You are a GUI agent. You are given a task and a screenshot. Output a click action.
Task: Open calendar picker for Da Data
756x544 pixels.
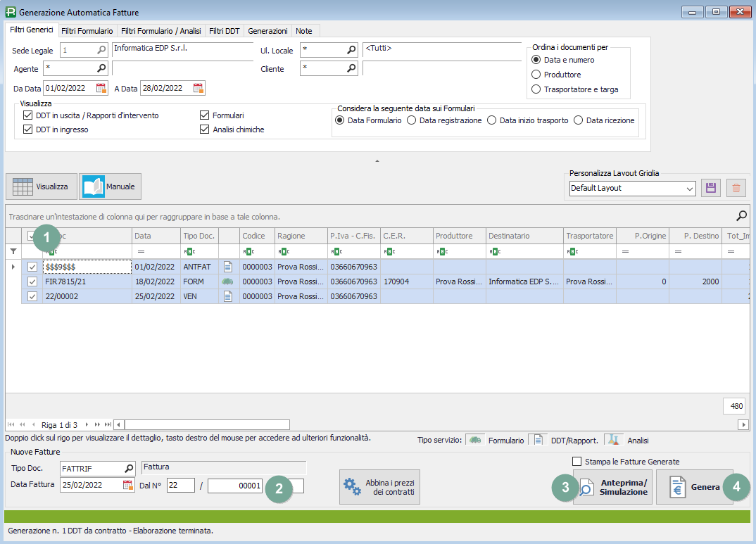click(x=101, y=88)
